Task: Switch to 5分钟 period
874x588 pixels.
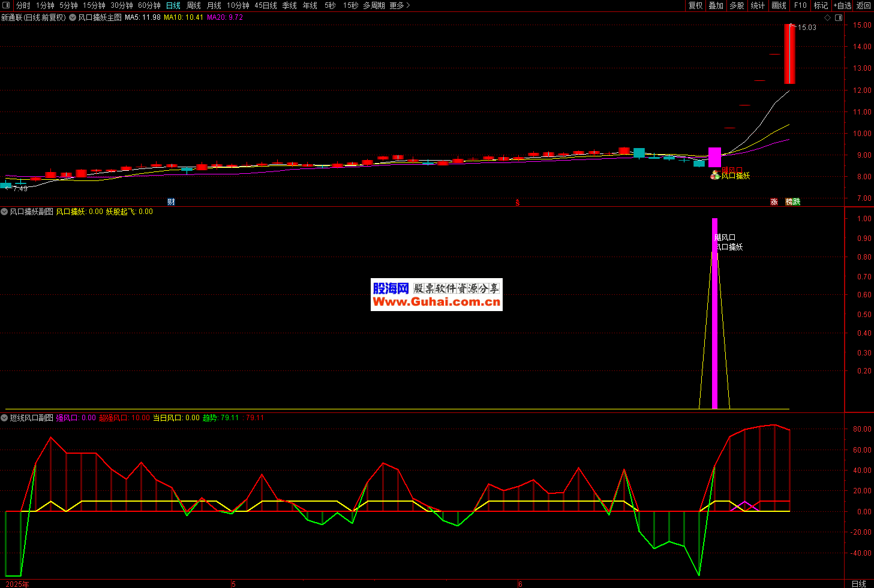Action: (x=68, y=5)
